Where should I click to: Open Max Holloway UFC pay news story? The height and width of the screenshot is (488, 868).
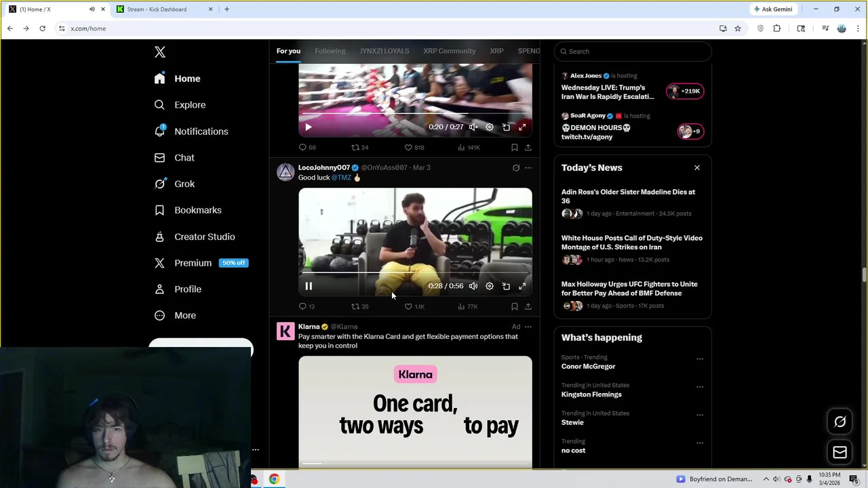[629, 289]
